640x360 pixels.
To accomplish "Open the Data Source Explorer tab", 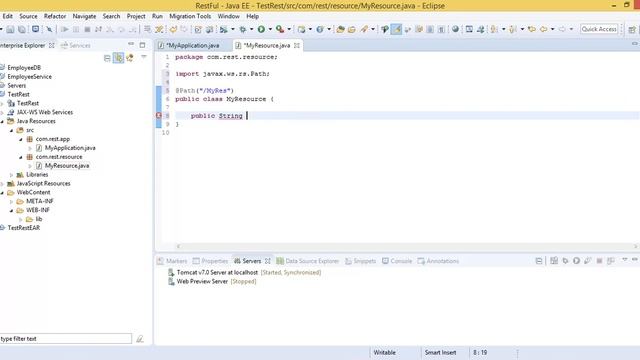I will tap(308, 261).
